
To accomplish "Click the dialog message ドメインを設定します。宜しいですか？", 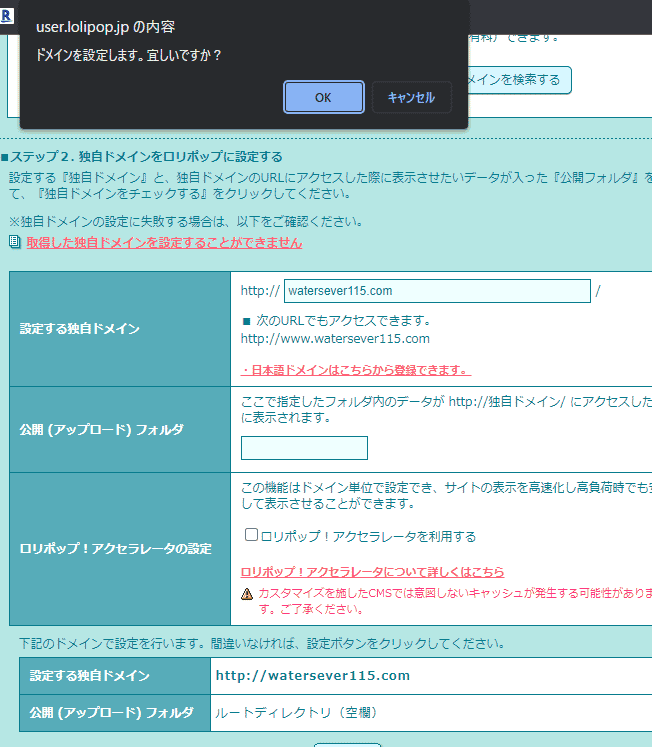I will coord(129,55).
